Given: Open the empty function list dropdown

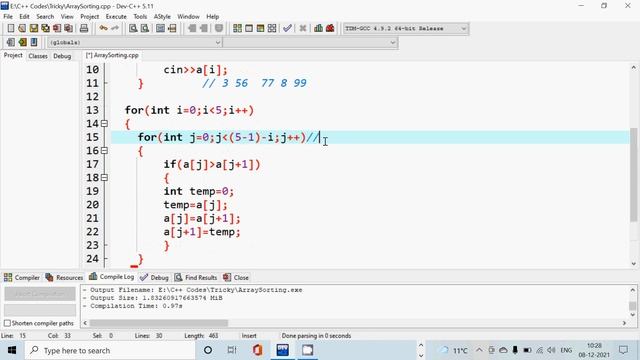Looking at the screenshot, I should coord(310,42).
